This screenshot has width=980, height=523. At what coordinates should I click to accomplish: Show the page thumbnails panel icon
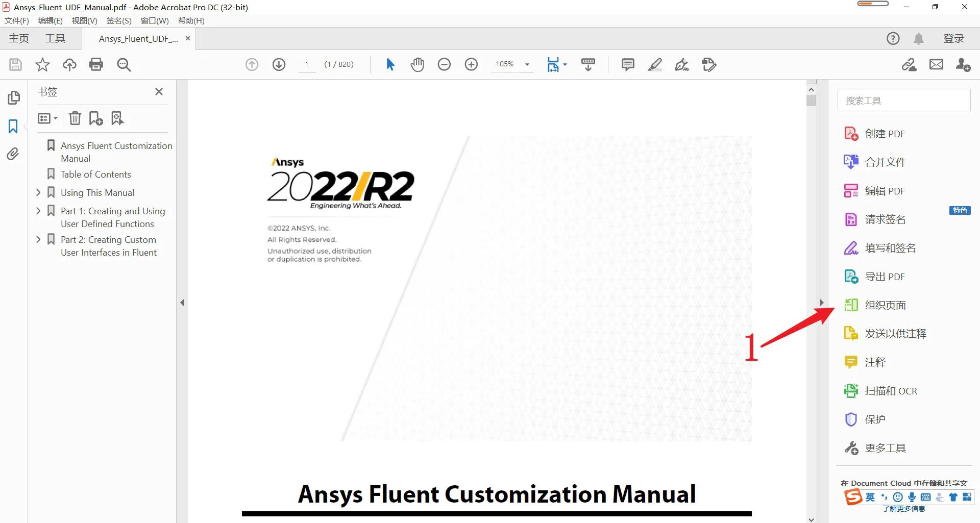(14, 97)
